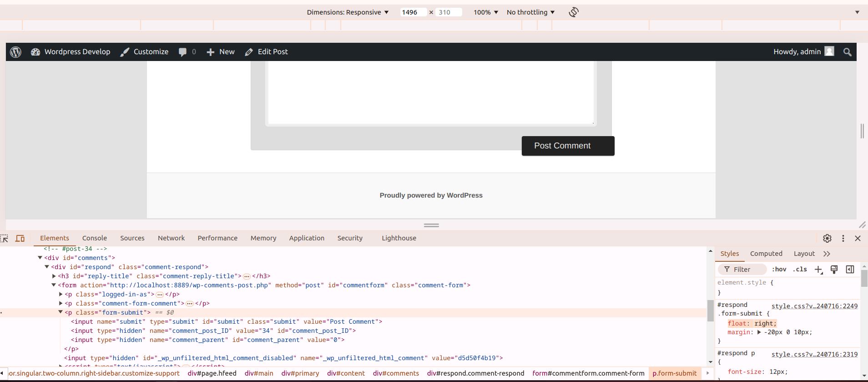Viewport: 868px width, 382px height.
Task: Collapse the form commentform node
Action: pyautogui.click(x=54, y=285)
